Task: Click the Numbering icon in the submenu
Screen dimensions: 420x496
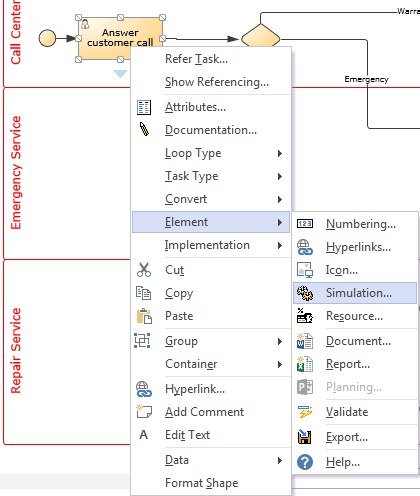Action: click(x=305, y=223)
